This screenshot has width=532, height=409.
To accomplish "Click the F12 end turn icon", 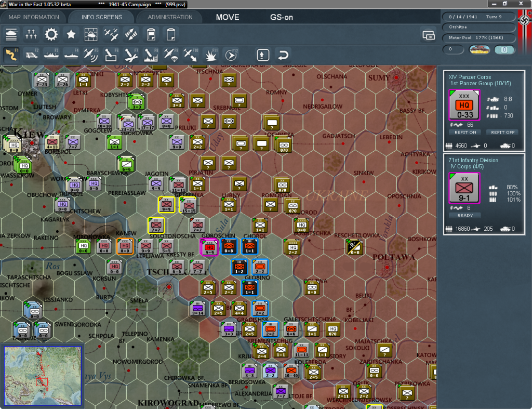I will coord(231,55).
